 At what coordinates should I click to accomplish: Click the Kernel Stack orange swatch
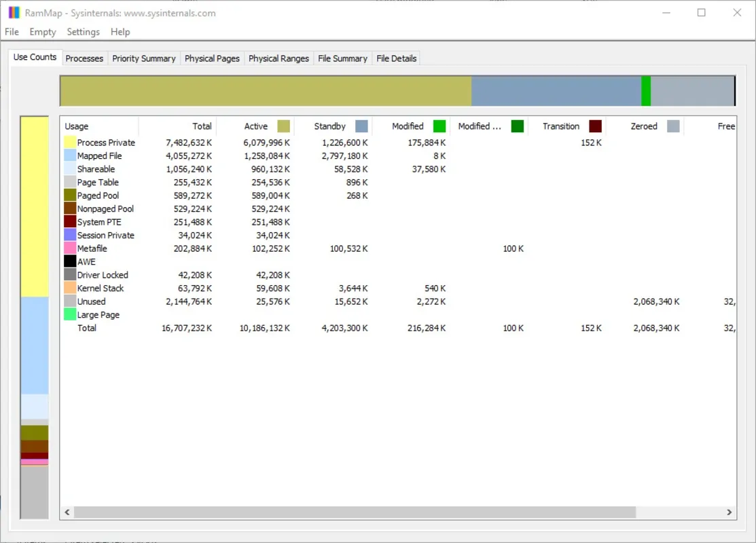pos(70,288)
